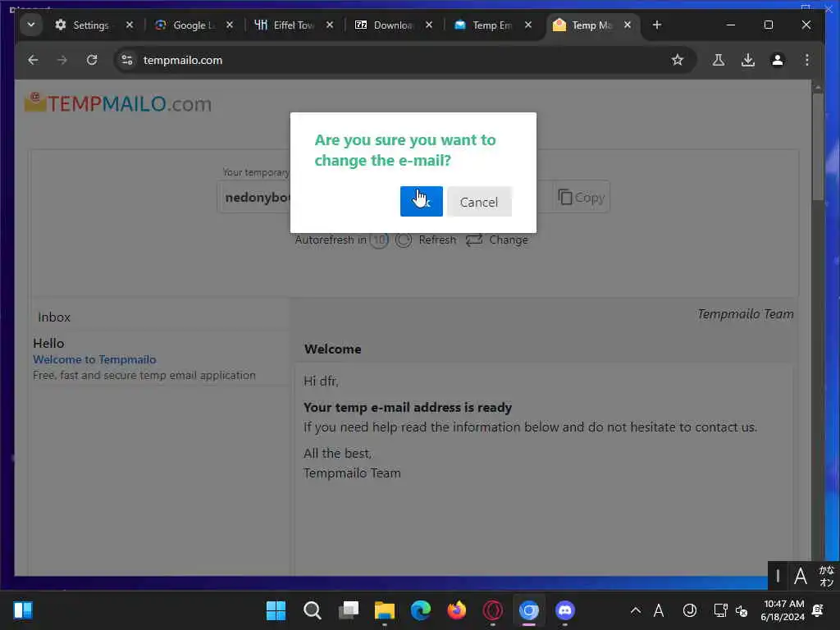This screenshot has width=840, height=630.
Task: Switch to the Settings tab
Action: pyautogui.click(x=90, y=25)
